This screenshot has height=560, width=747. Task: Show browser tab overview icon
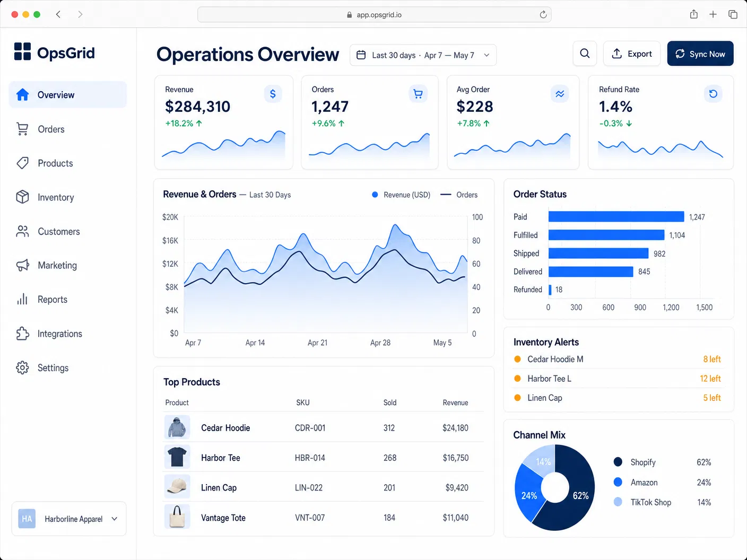pos(733,14)
